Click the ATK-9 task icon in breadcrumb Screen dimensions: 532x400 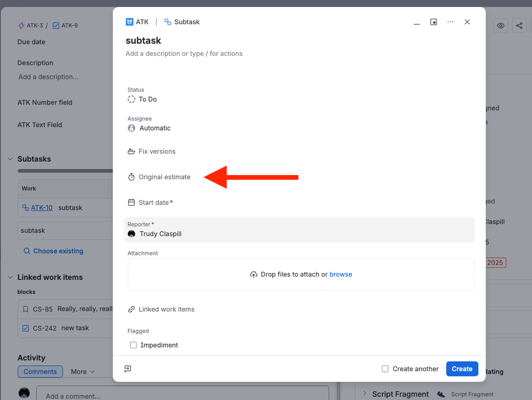(56, 26)
